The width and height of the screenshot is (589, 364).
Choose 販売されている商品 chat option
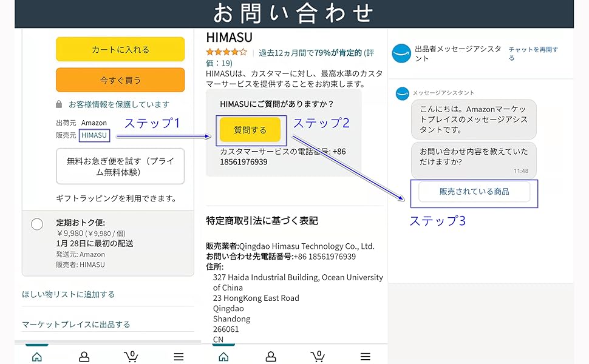(x=474, y=191)
